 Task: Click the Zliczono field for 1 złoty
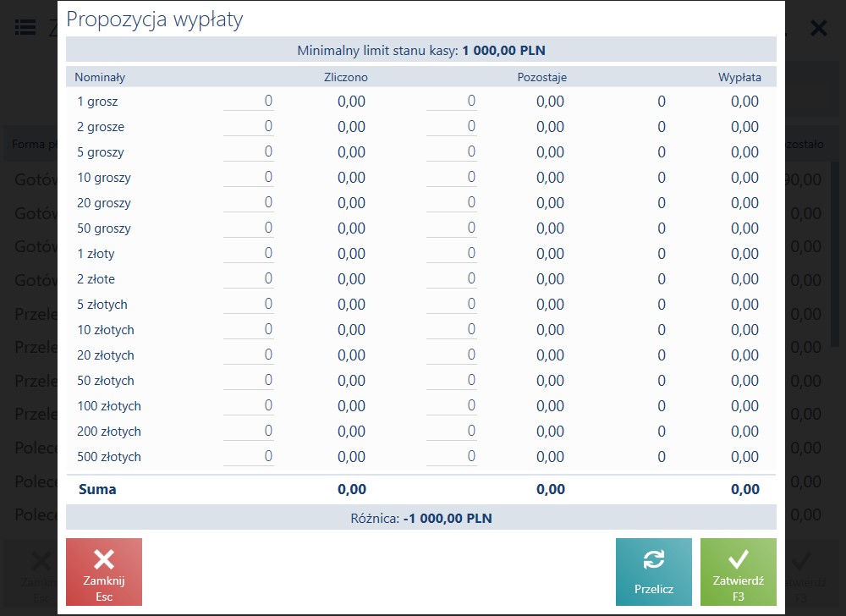pyautogui.click(x=249, y=254)
